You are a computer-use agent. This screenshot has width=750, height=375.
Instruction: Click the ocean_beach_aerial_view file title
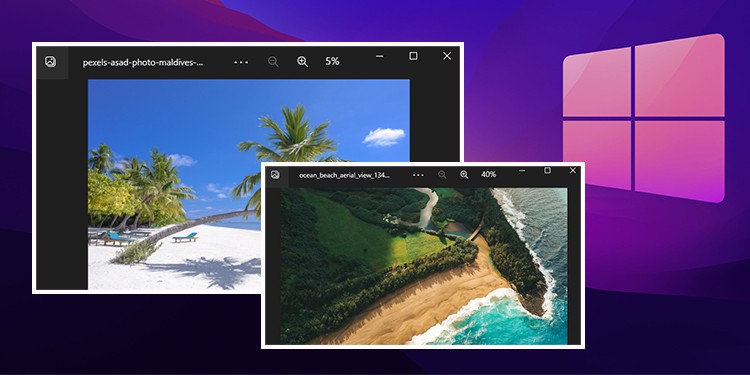[344, 175]
